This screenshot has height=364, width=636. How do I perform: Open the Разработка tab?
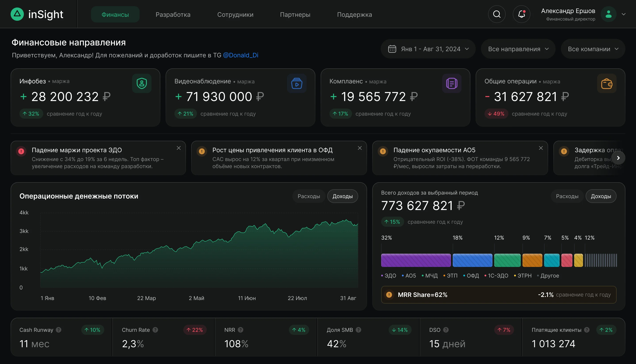[x=173, y=14]
